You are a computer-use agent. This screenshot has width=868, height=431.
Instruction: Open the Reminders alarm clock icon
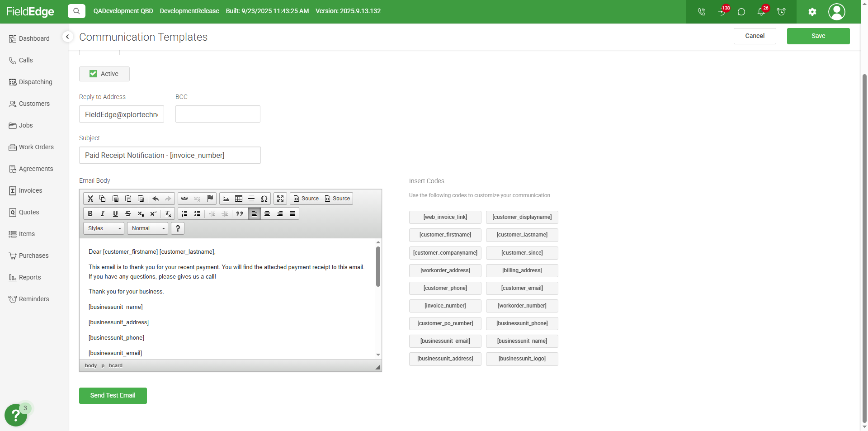(782, 12)
